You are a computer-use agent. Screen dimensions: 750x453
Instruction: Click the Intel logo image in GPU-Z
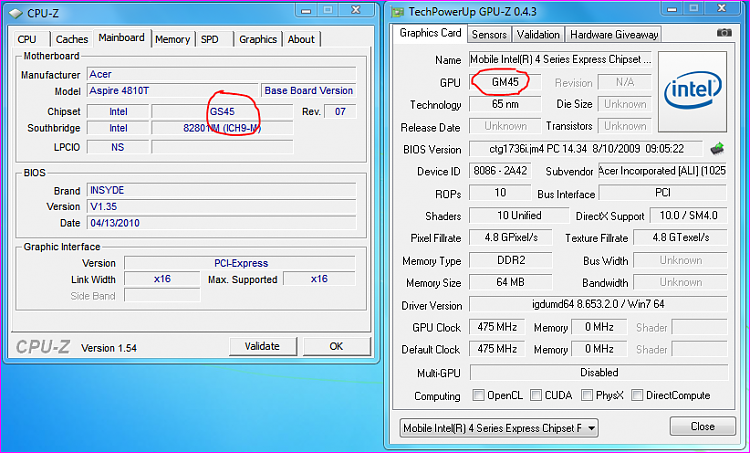692,92
